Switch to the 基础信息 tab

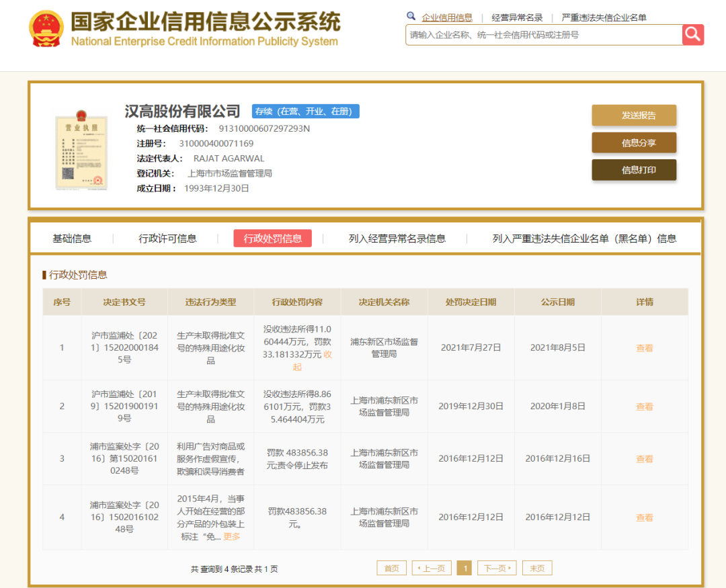click(72, 239)
